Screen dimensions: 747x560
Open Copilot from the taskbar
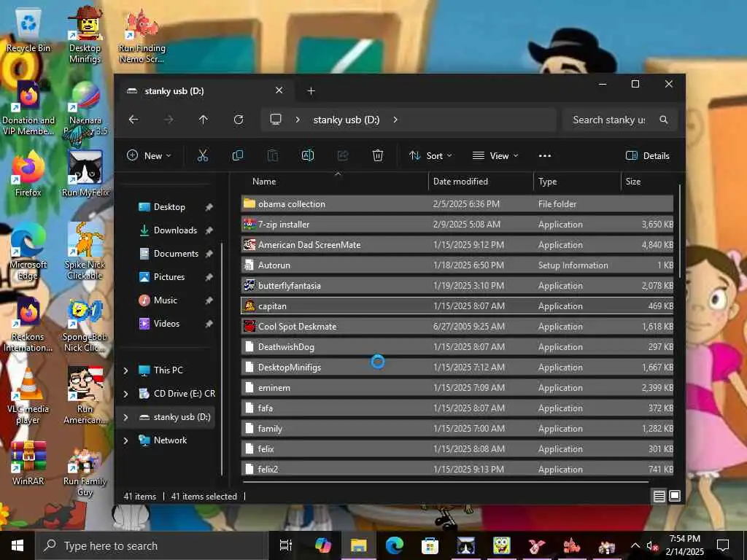coord(322,545)
